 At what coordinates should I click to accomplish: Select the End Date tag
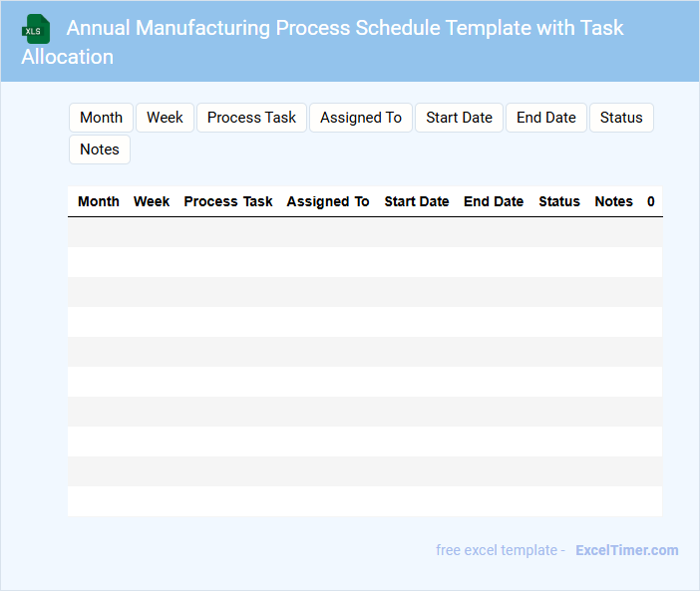(546, 118)
